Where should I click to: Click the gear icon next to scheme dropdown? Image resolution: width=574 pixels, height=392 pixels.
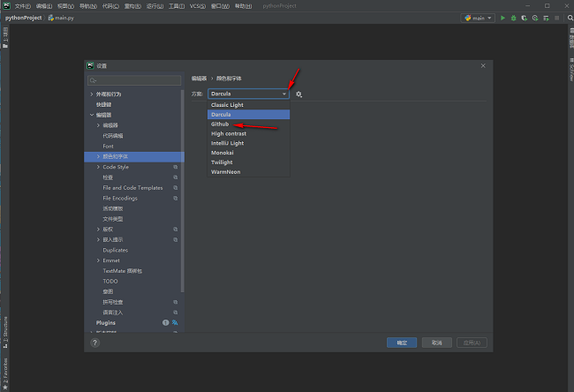pos(298,94)
